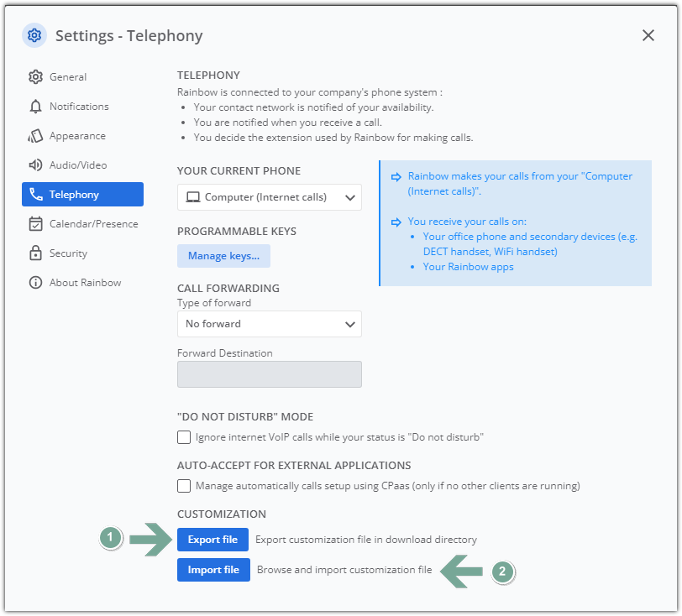Viewport: 682px width, 616px height.
Task: Click the chevron of Computer (Internet calls) box
Action: click(350, 198)
